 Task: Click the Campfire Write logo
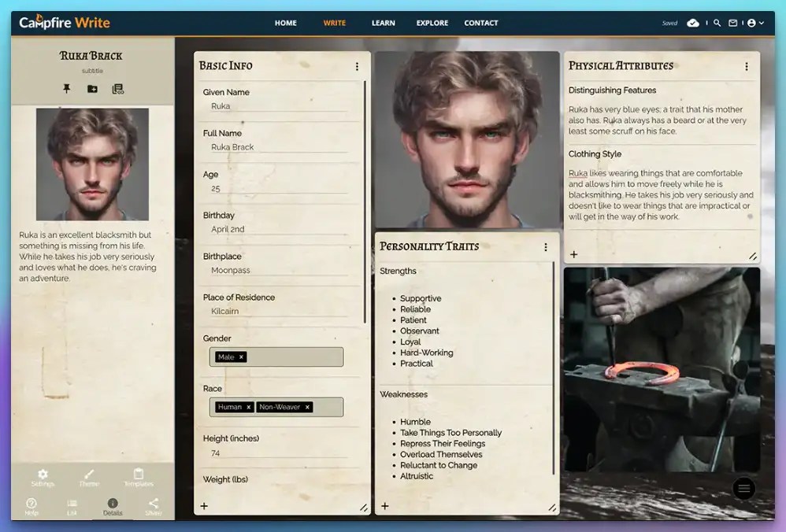point(64,23)
